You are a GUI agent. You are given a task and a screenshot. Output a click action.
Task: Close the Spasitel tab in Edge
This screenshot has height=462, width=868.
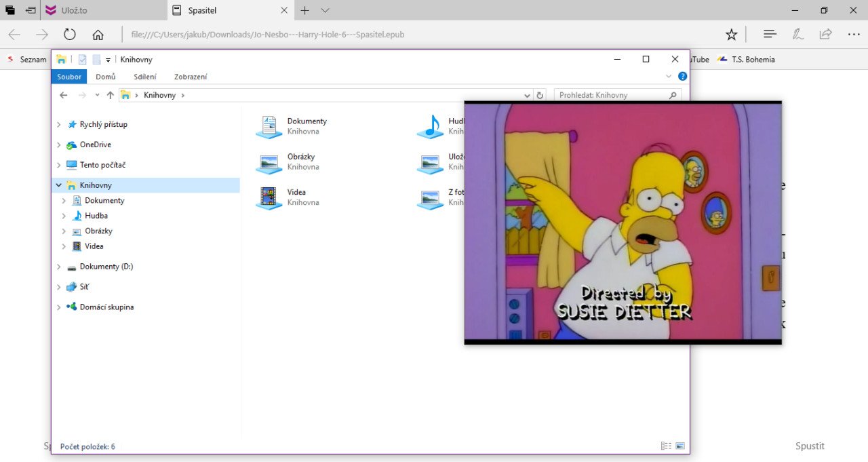(285, 10)
